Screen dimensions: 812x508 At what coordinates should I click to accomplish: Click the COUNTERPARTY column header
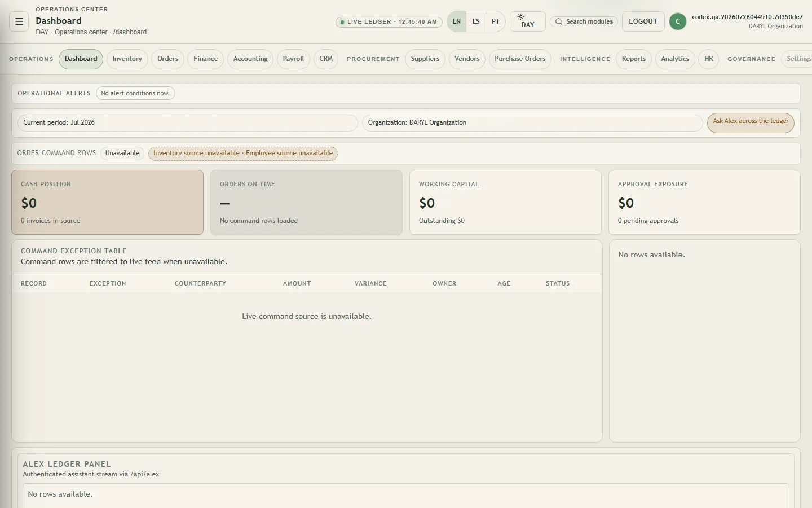(200, 283)
